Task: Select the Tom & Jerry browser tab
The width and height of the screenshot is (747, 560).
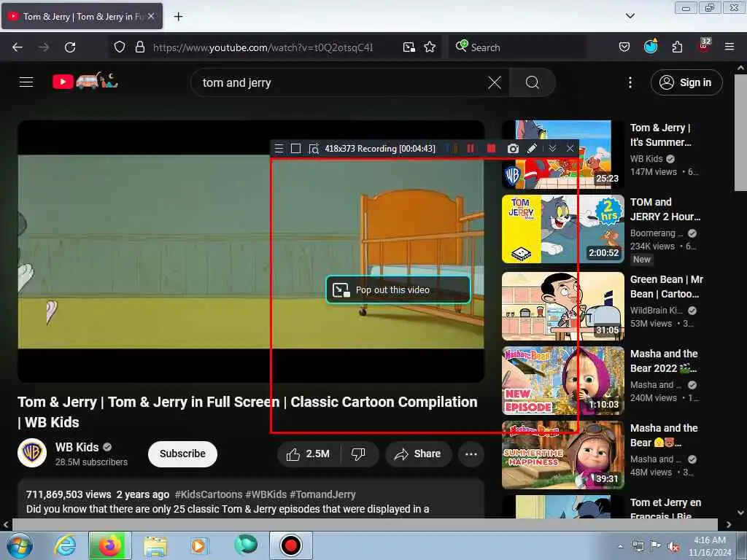Action: [x=82, y=16]
